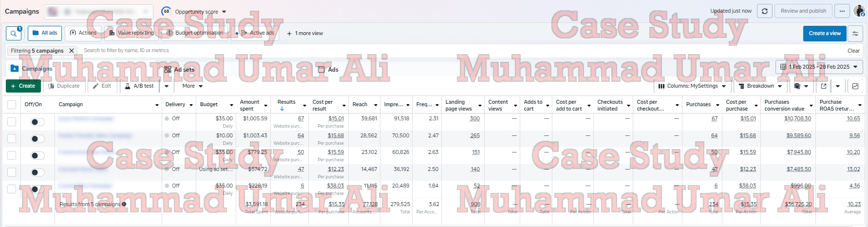Show the charts panel icon
The image size is (868, 227).
coord(855,86)
